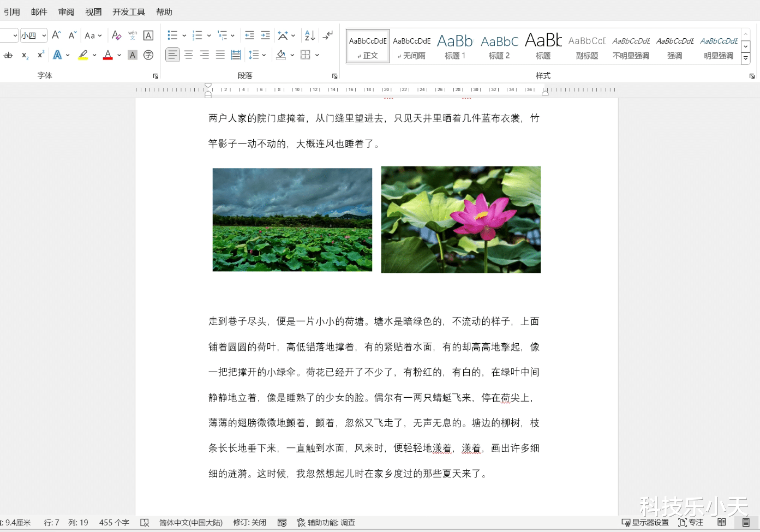Expand text effects dropdown arrow
The height and width of the screenshot is (532, 760).
coord(68,55)
